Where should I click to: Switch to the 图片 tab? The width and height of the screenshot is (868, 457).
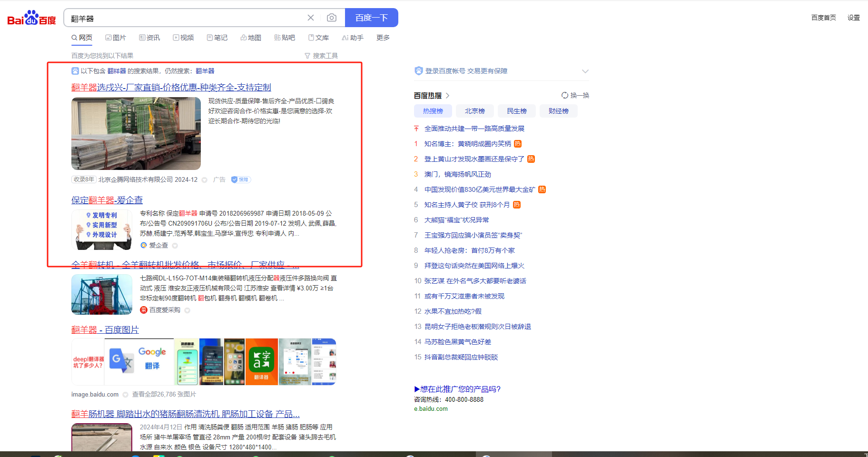(116, 38)
